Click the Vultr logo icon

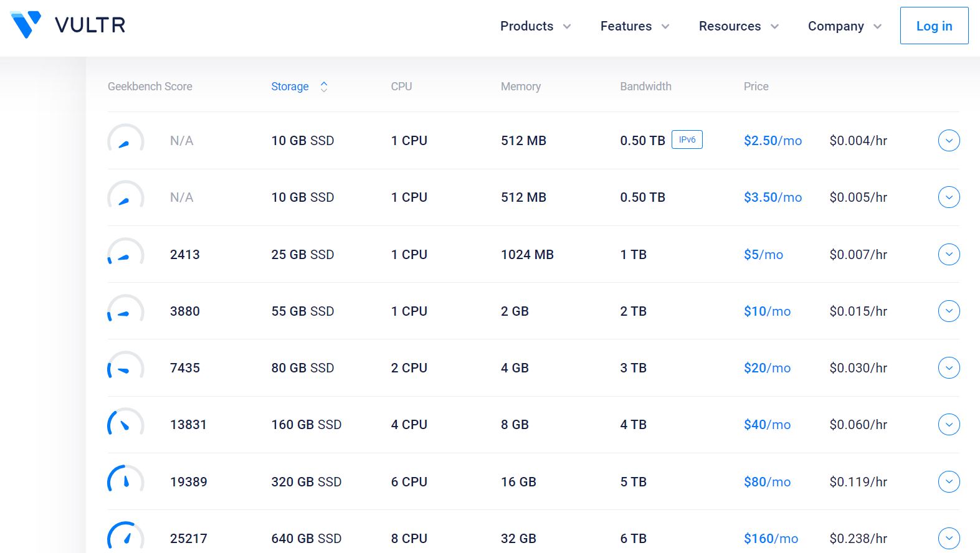click(x=26, y=25)
